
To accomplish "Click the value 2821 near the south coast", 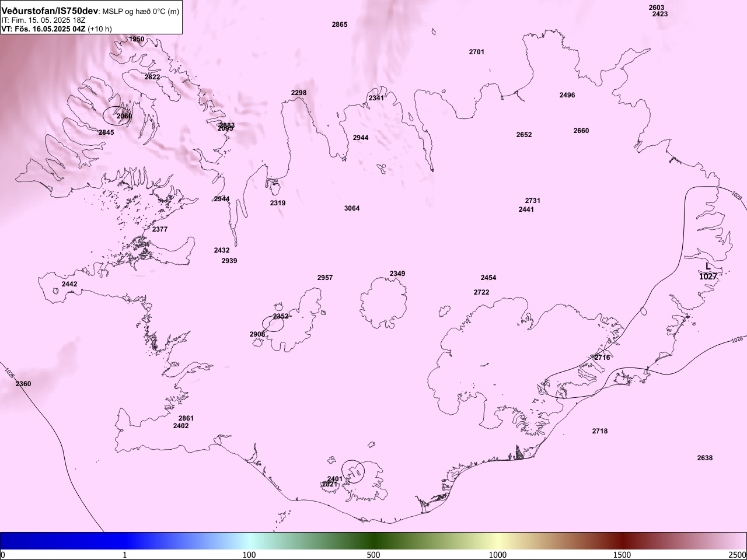I will click(330, 484).
